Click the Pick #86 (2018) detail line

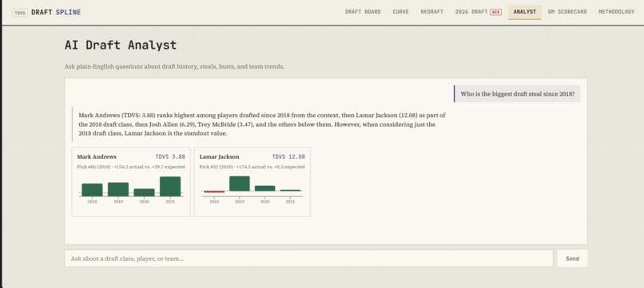point(131,167)
